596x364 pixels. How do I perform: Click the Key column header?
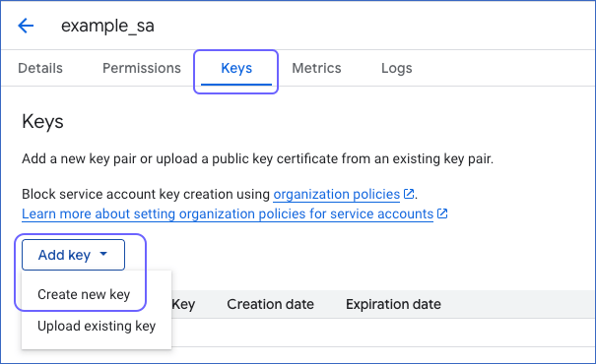click(x=183, y=304)
